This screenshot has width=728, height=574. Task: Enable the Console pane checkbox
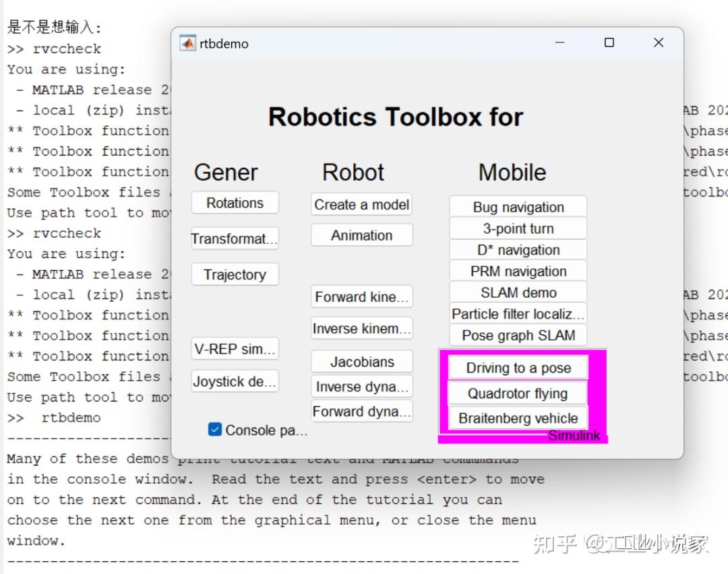(215, 429)
